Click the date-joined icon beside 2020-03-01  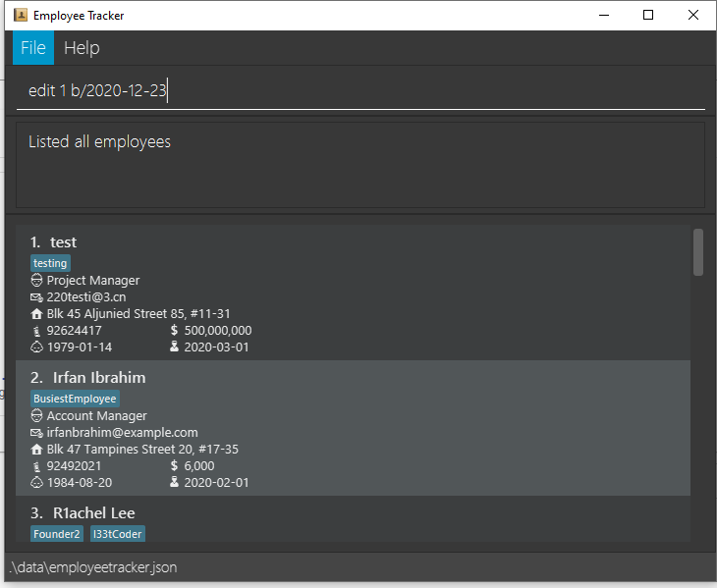coord(174,347)
